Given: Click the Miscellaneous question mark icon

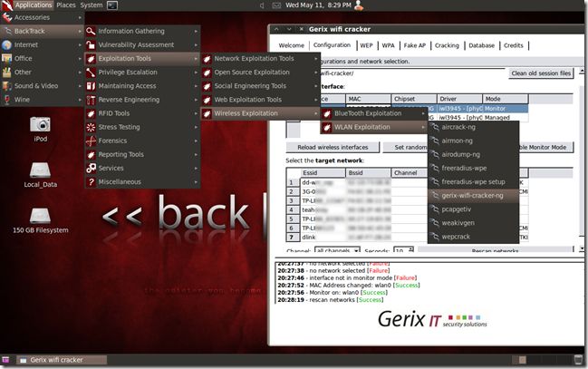Looking at the screenshot, I should (91, 181).
